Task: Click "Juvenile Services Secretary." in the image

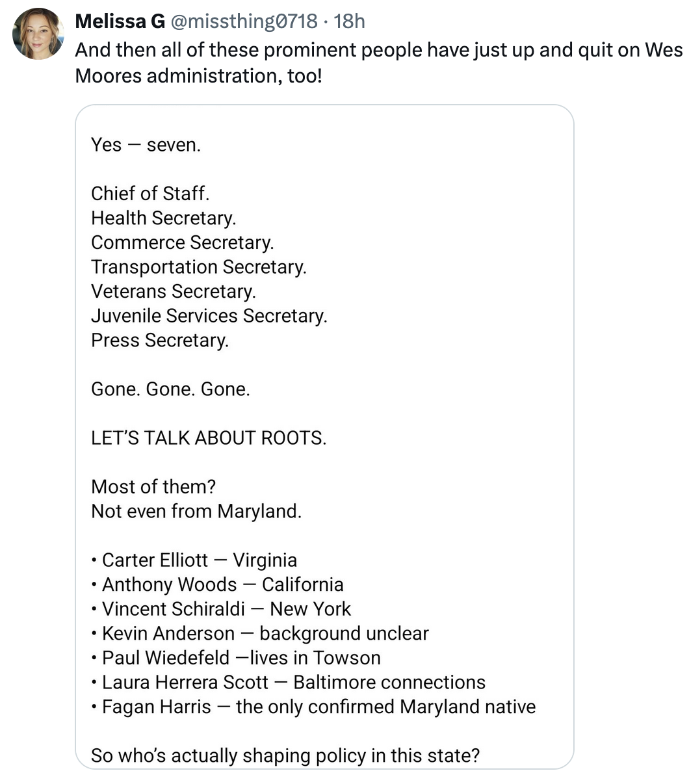Action: click(209, 315)
